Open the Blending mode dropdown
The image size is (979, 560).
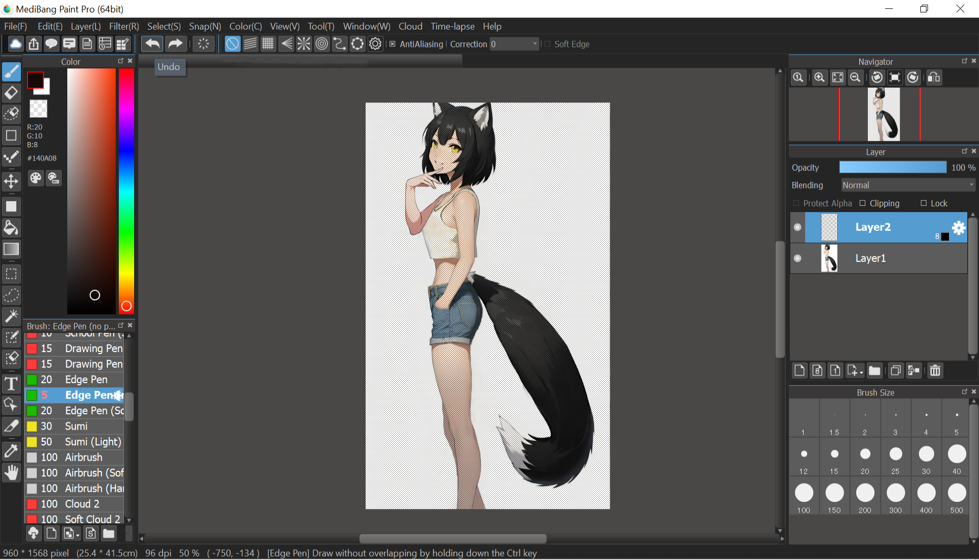point(908,185)
